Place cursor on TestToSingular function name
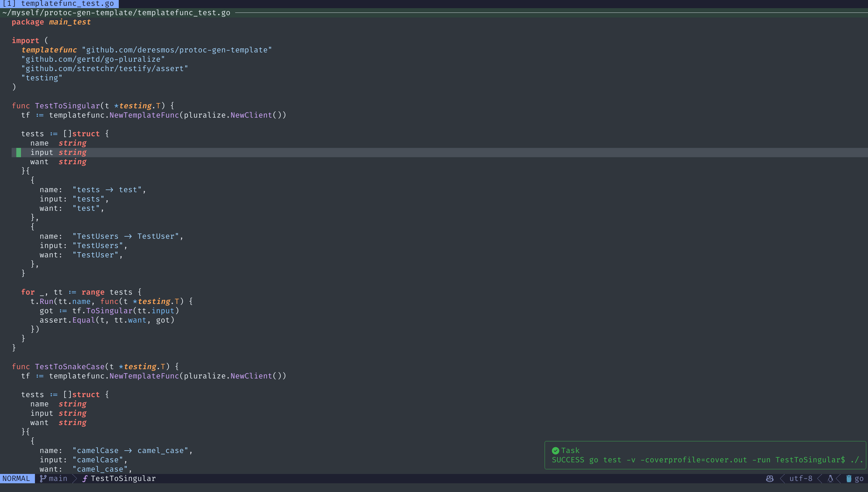 (x=67, y=106)
